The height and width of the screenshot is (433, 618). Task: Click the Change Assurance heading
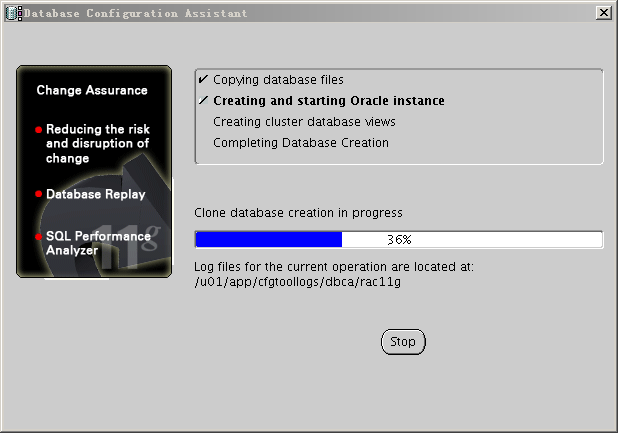coord(92,91)
